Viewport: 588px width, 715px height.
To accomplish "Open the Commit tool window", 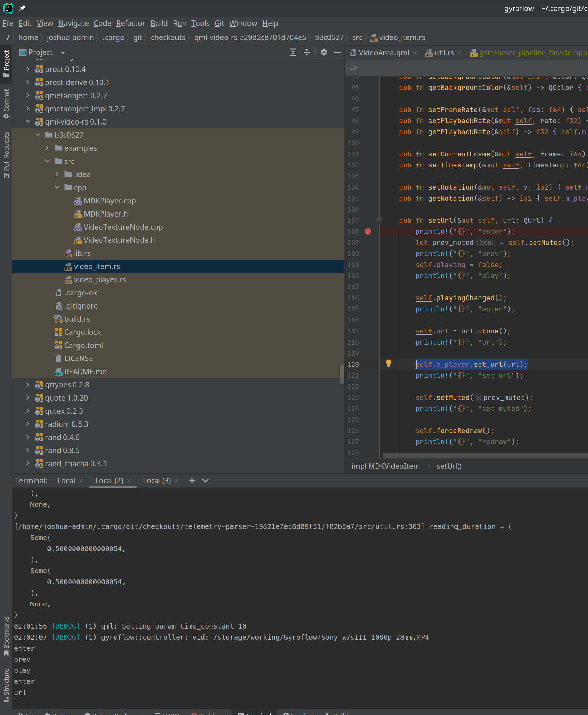I will (x=6, y=103).
